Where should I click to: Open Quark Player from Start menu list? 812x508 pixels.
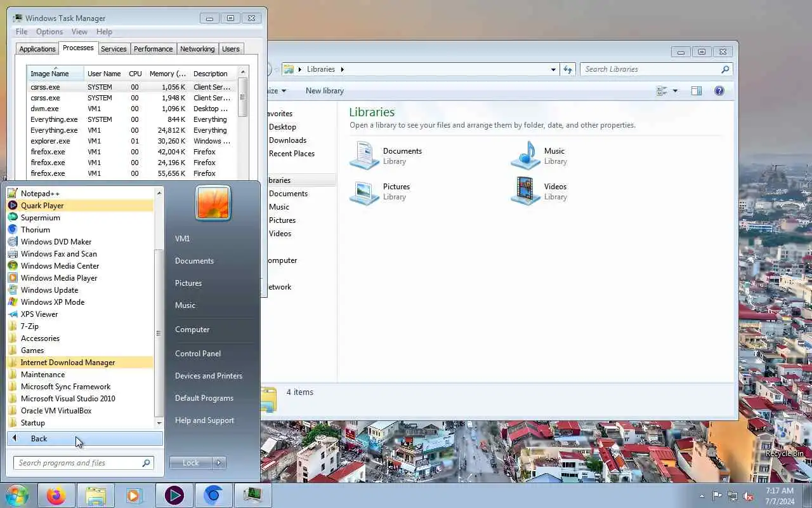80,206
